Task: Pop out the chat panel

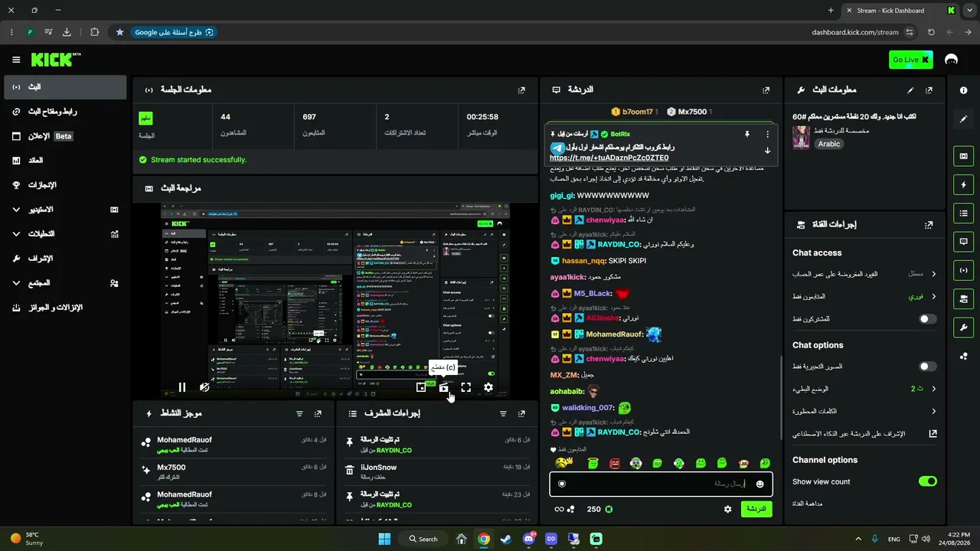Action: [x=766, y=90]
